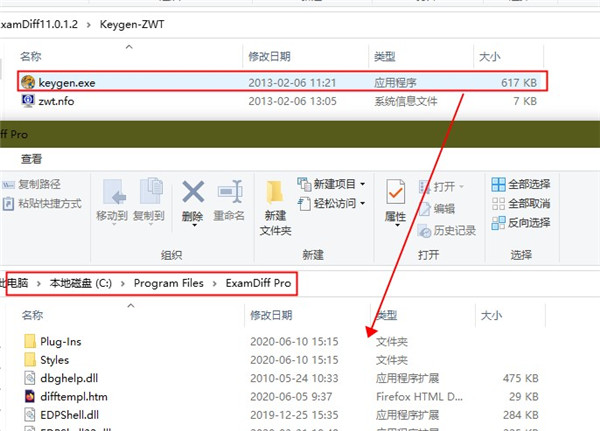600x431 pixels.
Task: Sort top window by 类型 column
Action: 385,57
